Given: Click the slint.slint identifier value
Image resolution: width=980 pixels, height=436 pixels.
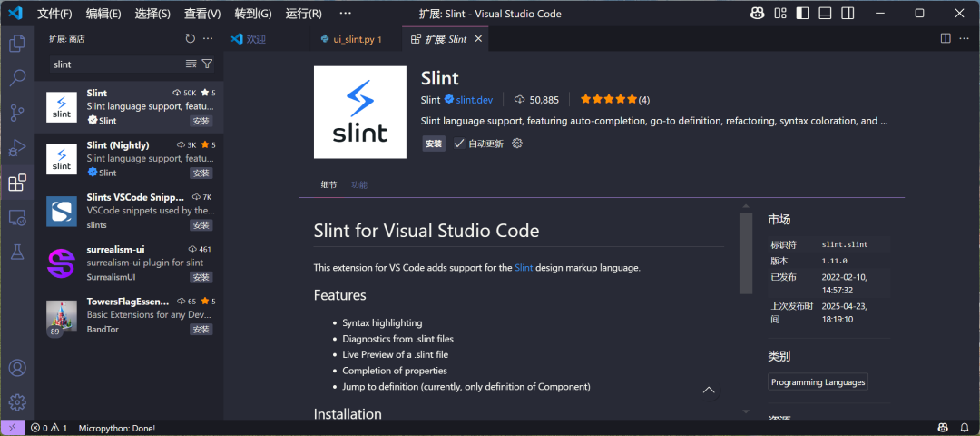Looking at the screenshot, I should (x=845, y=244).
